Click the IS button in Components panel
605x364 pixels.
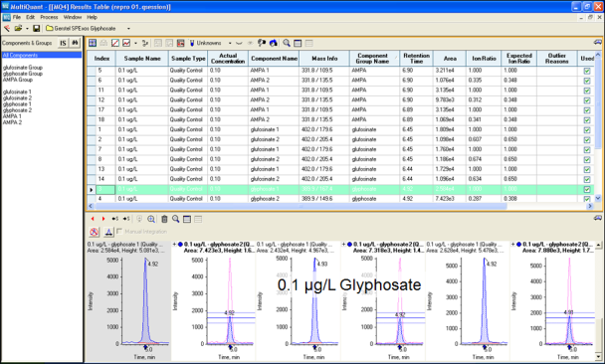[x=63, y=43]
